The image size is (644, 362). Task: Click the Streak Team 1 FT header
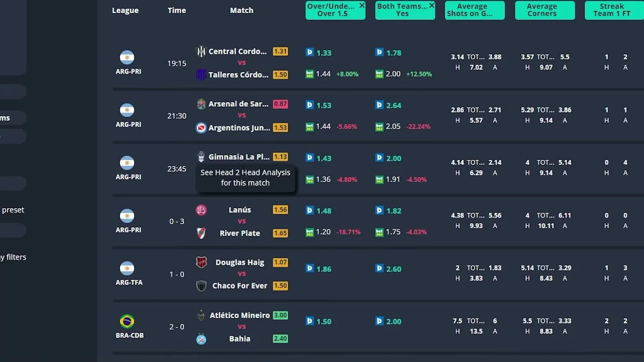612,10
